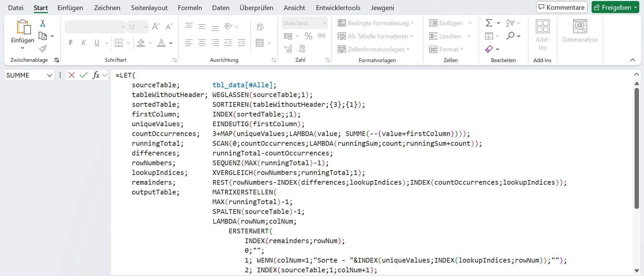
Task: Align text right
Action: pos(215,43)
